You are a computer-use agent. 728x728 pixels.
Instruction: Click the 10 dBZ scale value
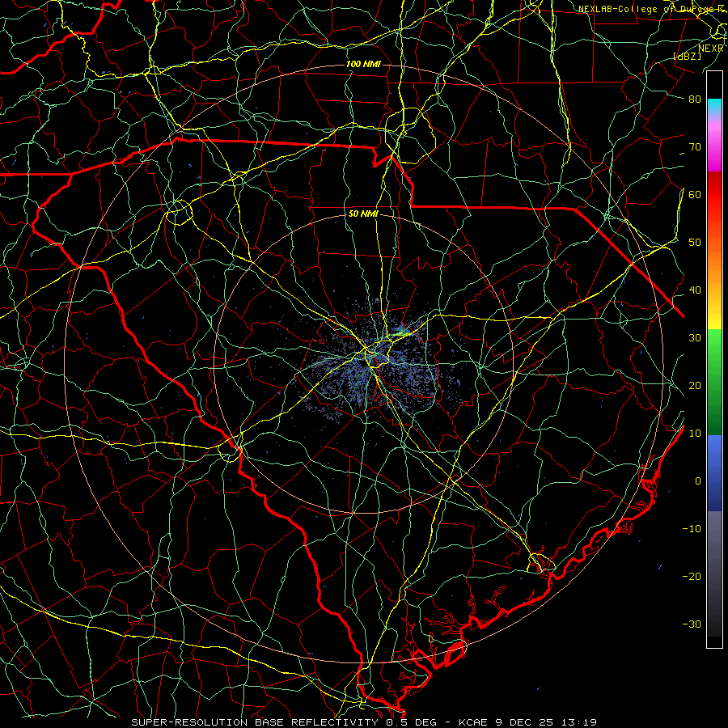pyautogui.click(x=695, y=434)
